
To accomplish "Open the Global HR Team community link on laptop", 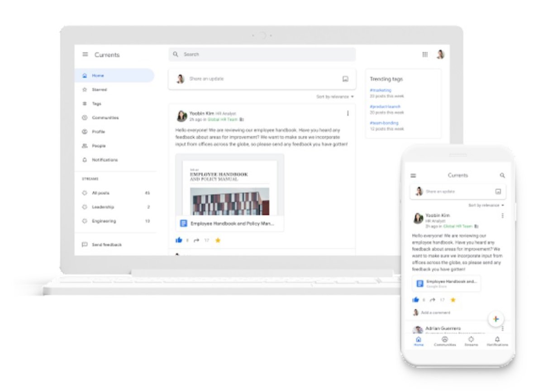I will click(222, 119).
